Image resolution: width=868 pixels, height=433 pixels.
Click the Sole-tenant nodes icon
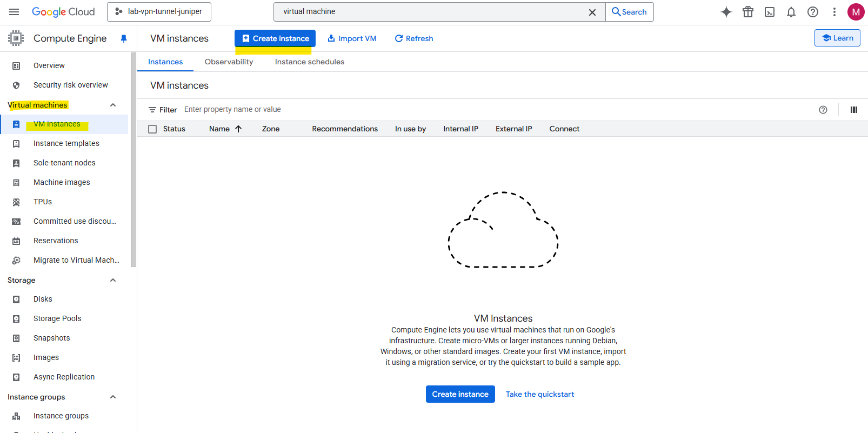[16, 163]
